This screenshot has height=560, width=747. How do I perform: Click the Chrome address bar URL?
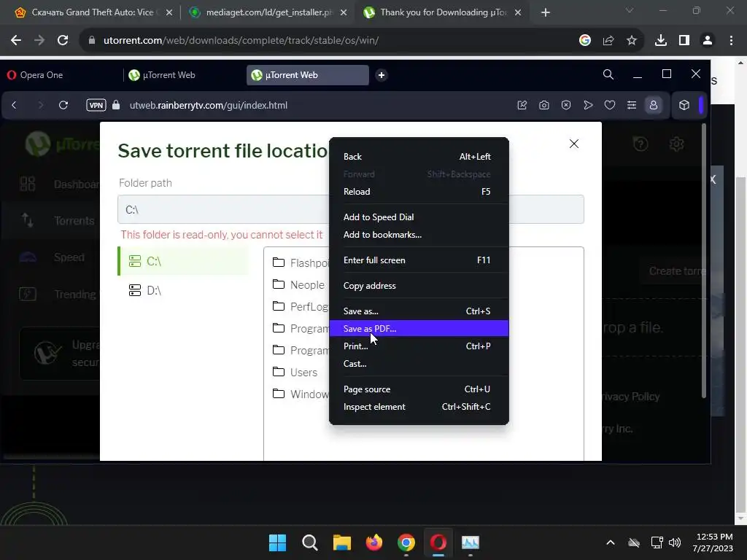pos(241,41)
